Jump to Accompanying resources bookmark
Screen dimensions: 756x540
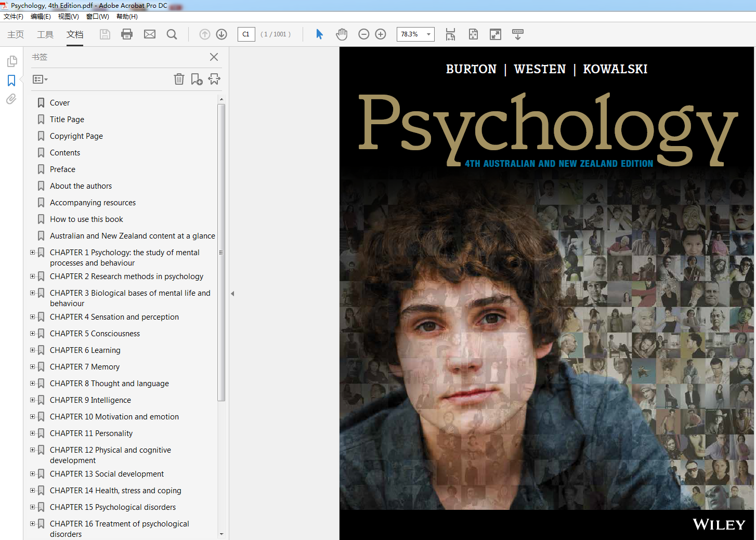point(93,203)
